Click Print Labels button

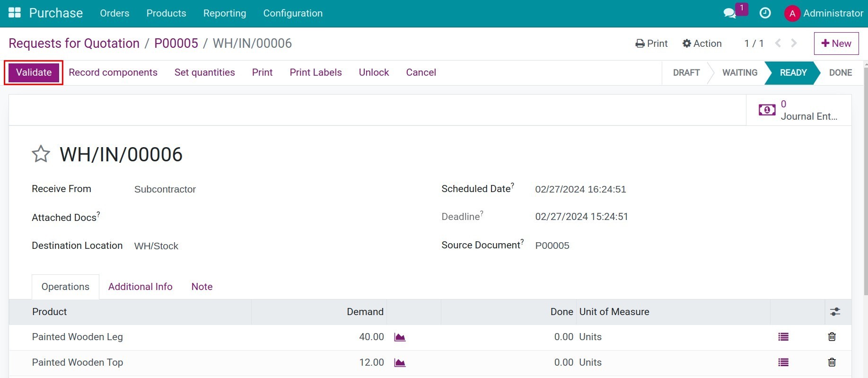pyautogui.click(x=316, y=72)
